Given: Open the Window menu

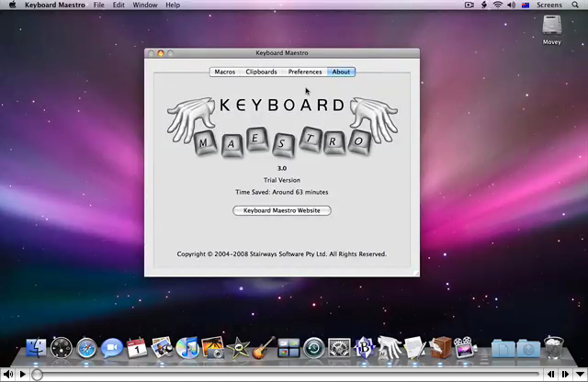Looking at the screenshot, I should [x=145, y=5].
